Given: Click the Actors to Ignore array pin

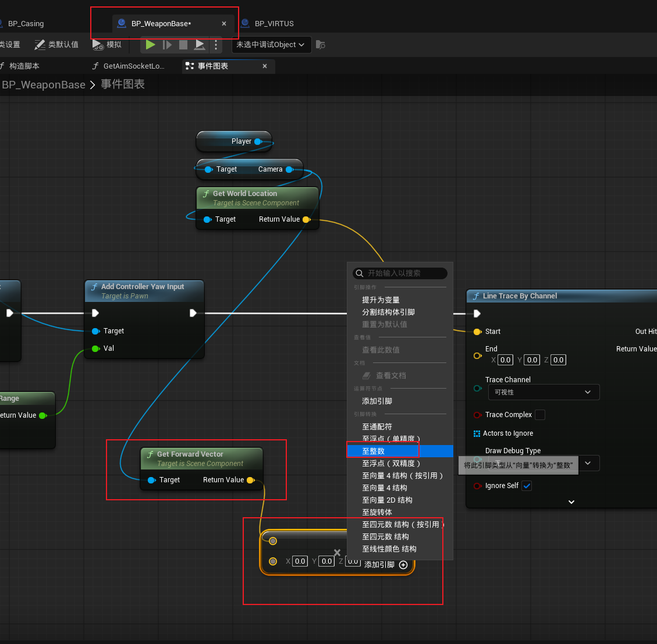Looking at the screenshot, I should [x=477, y=433].
